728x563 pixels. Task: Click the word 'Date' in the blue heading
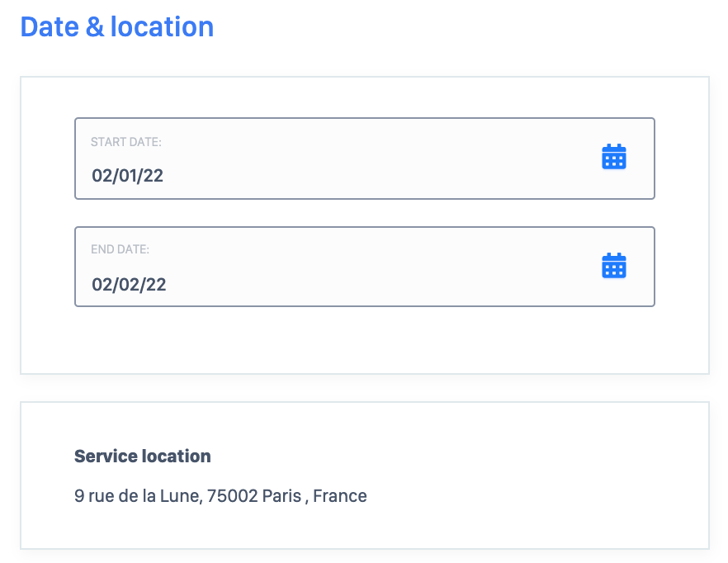48,26
